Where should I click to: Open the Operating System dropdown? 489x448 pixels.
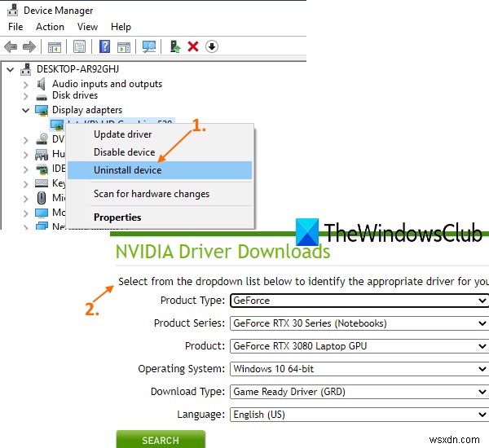coord(359,369)
